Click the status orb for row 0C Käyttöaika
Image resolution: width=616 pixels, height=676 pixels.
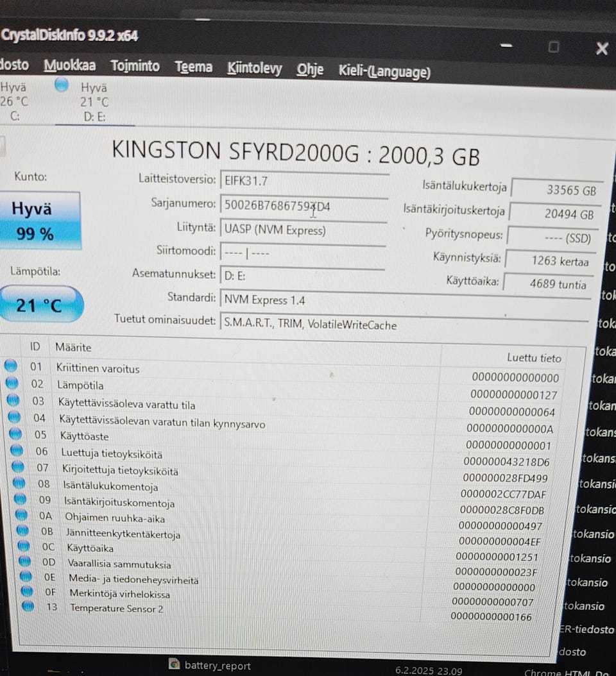pyautogui.click(x=24, y=546)
